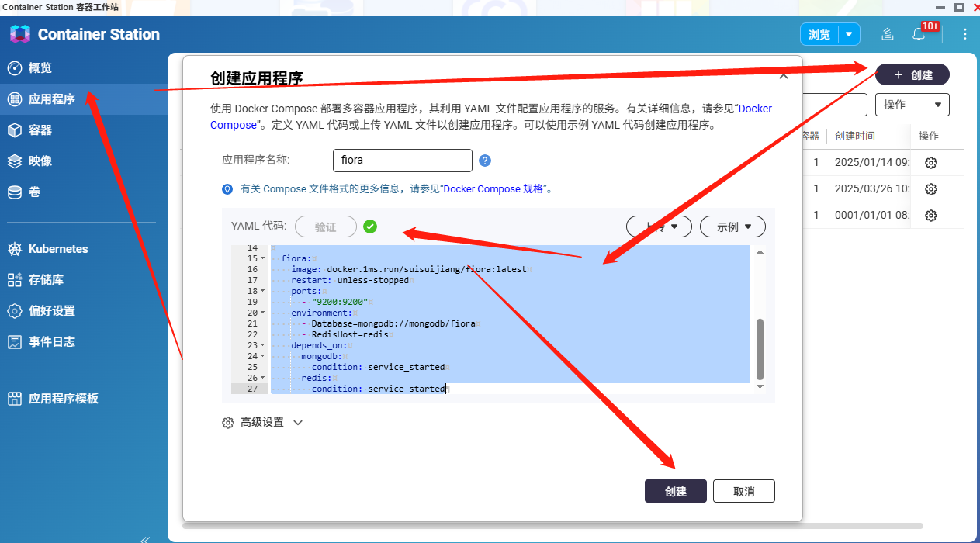
Task: Click the Preferences (偏好设置) gear icon
Action: pos(15,311)
